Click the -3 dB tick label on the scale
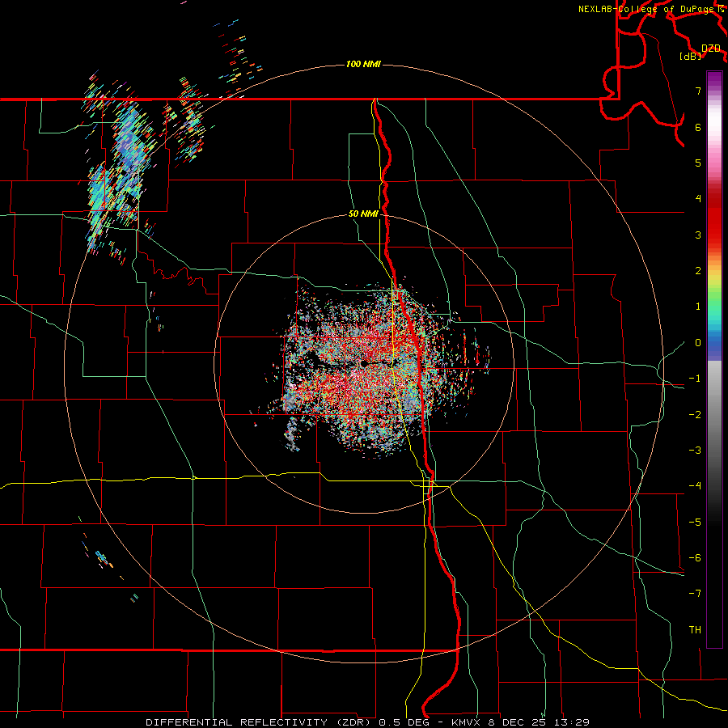Viewport: 728px width, 728px height. click(695, 451)
